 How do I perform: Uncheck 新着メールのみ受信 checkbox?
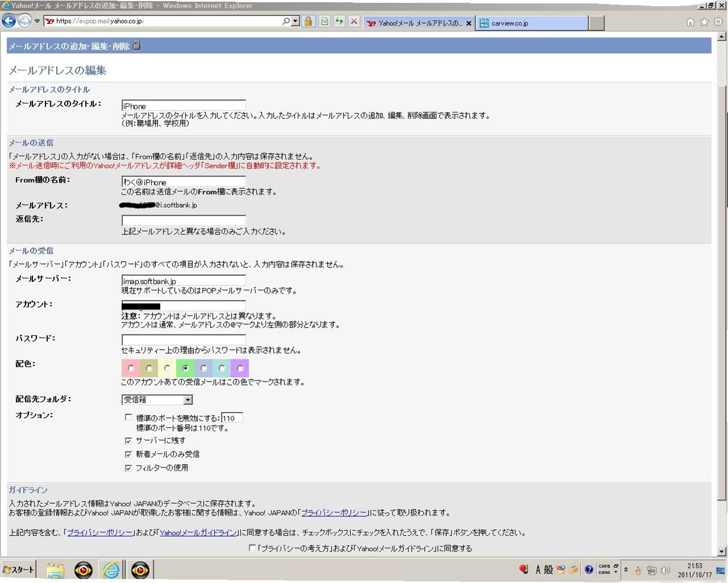pyautogui.click(x=129, y=454)
